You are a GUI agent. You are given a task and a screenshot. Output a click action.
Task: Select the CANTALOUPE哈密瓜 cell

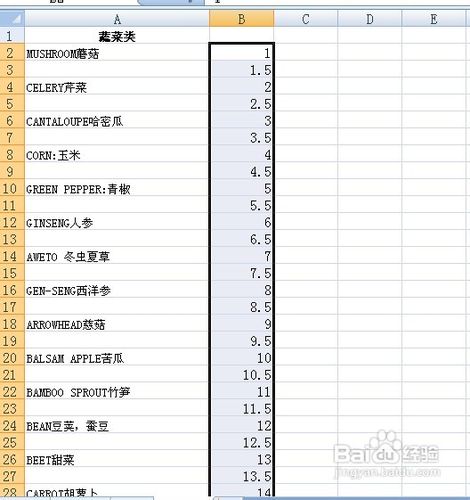(x=117, y=120)
